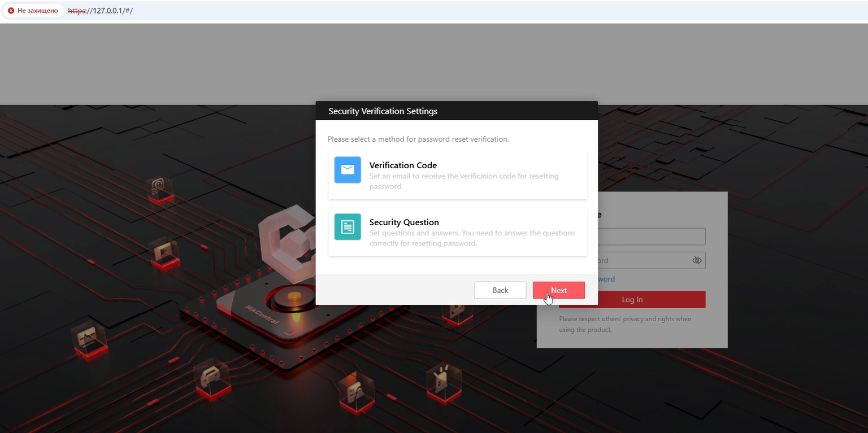The height and width of the screenshot is (433, 868).
Task: Click Next to continue verification setup
Action: [558, 290]
